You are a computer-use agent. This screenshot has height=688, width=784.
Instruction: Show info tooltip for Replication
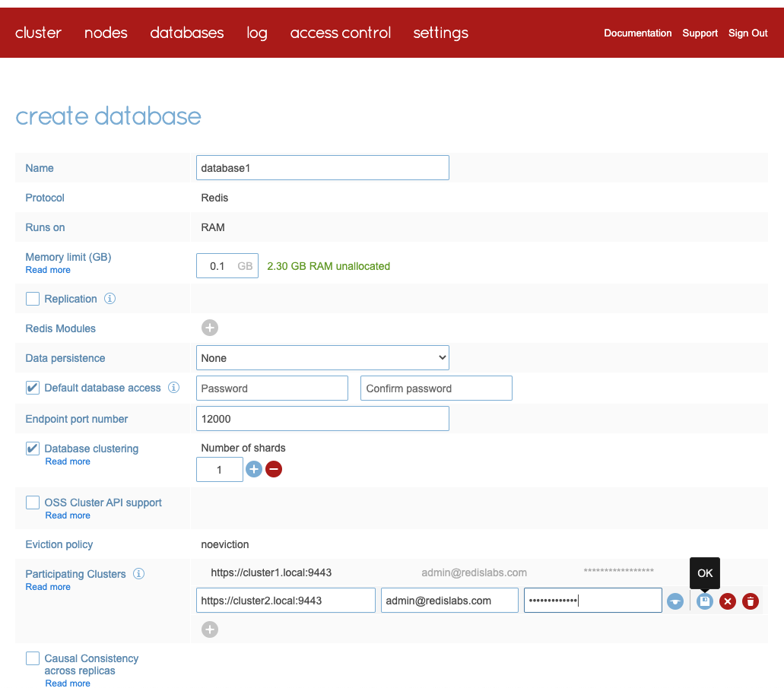(110, 299)
